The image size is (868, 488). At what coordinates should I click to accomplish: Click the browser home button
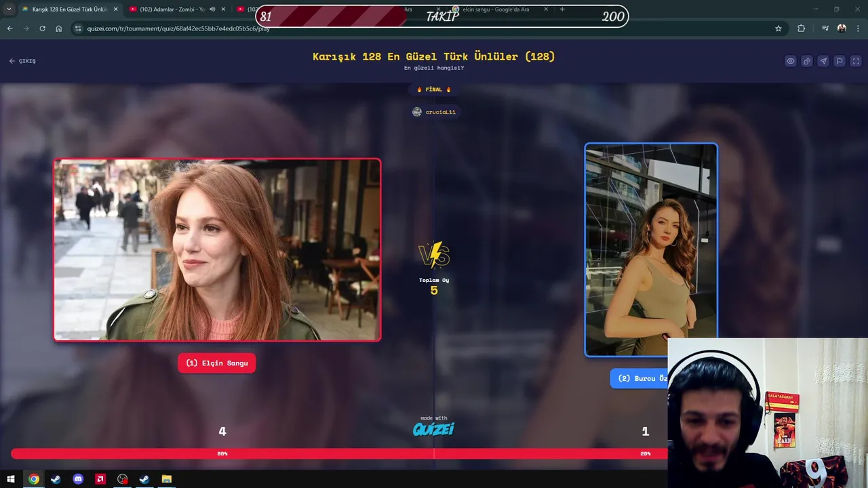click(59, 28)
